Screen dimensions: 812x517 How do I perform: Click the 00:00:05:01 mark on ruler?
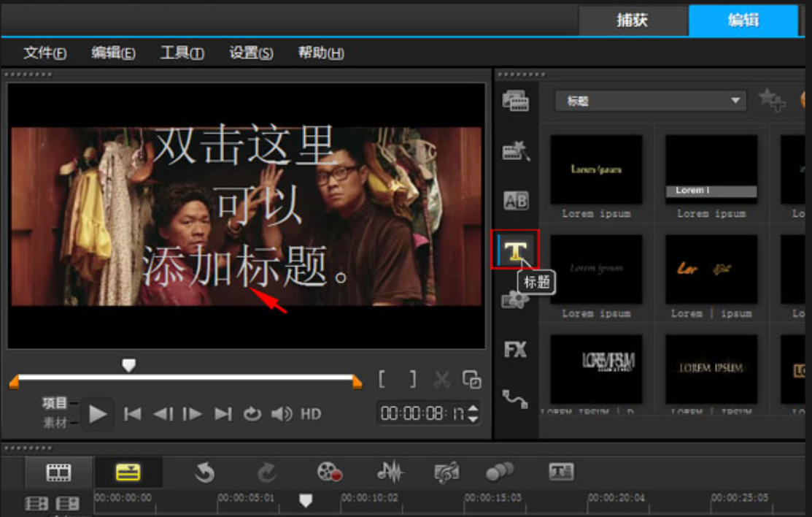246,498
